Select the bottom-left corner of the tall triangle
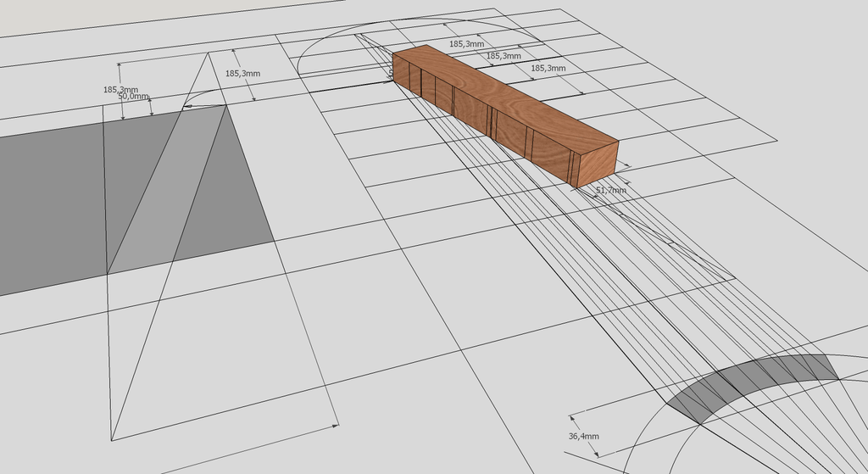The height and width of the screenshot is (474, 868). (112, 440)
